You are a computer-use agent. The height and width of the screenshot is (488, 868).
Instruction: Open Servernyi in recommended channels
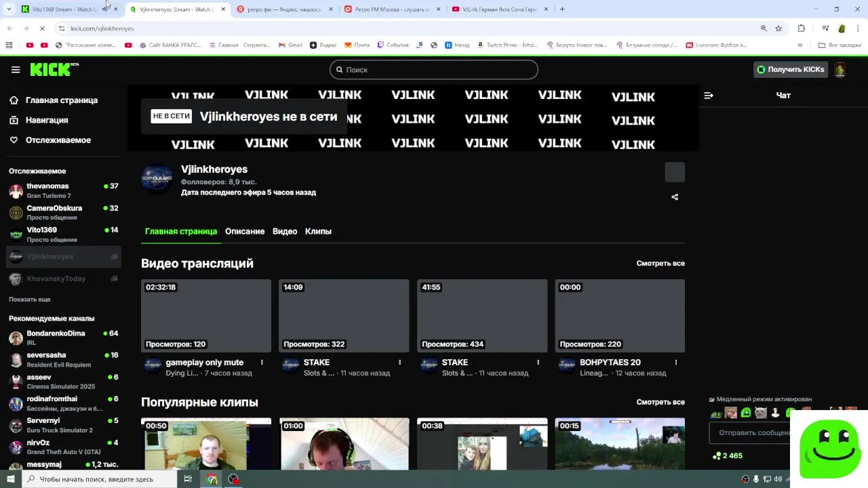(x=64, y=425)
